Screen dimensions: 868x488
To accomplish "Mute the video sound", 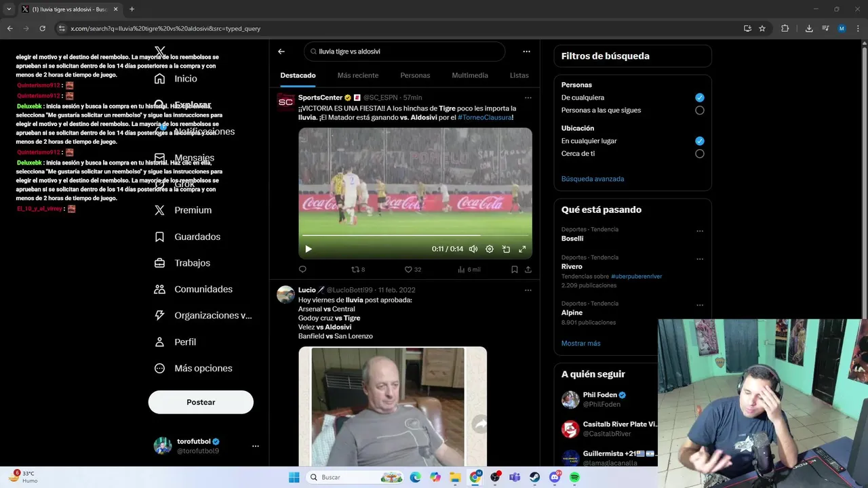I will click(473, 249).
